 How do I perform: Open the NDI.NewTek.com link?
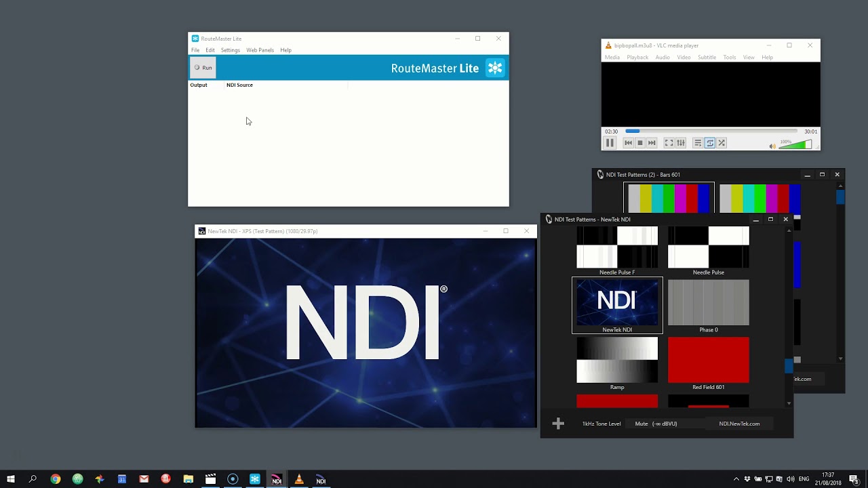tap(739, 424)
